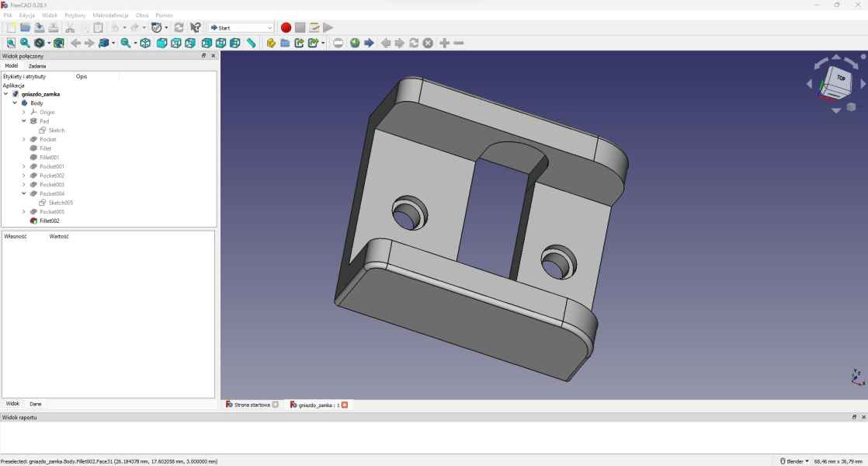
Task: Open the zoom options dropdown arrow
Action: coord(135,43)
